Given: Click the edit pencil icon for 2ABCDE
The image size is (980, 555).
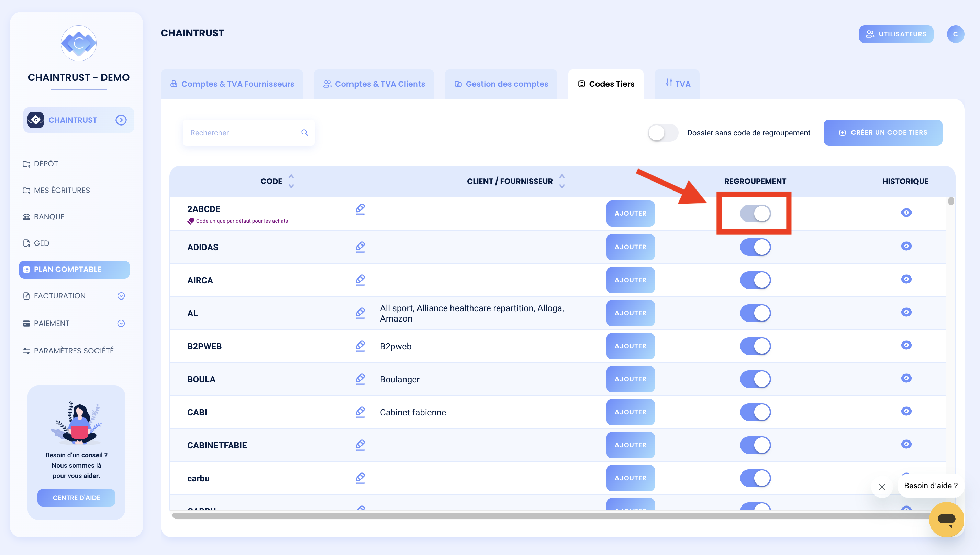Looking at the screenshot, I should [x=360, y=209].
